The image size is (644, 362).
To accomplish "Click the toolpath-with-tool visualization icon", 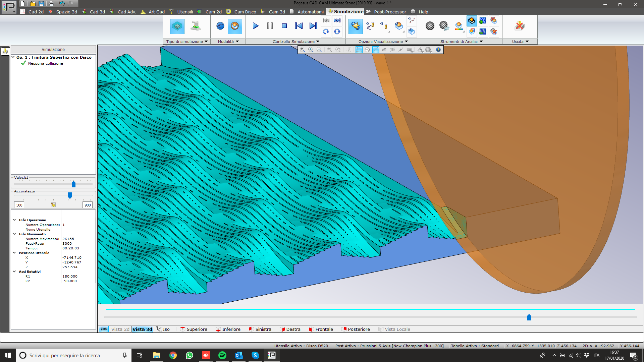I will coord(370,26).
